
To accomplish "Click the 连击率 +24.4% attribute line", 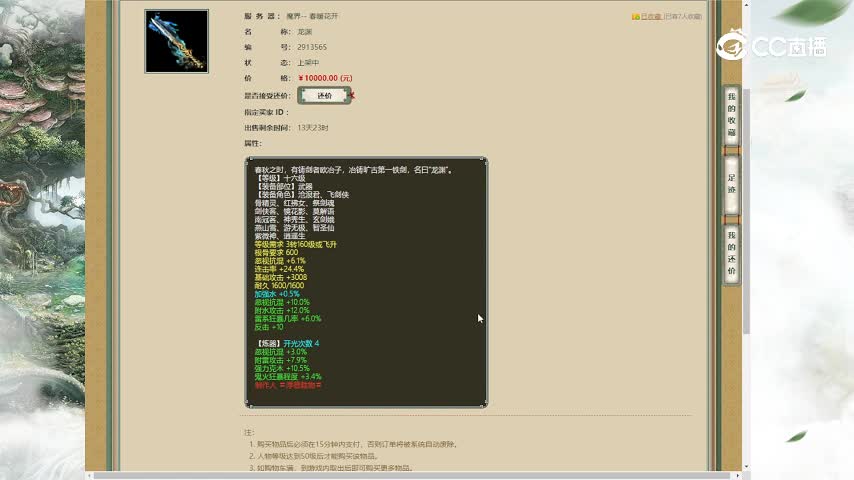I will tap(279, 269).
